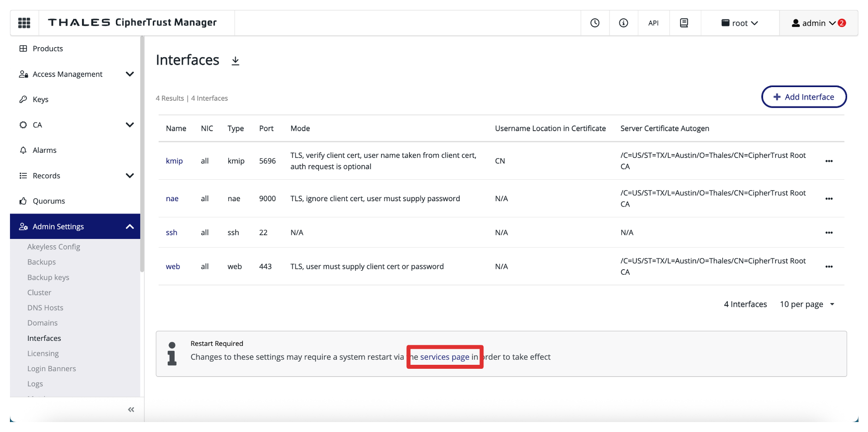Click the Add Interface button
The width and height of the screenshot is (868, 432).
[804, 97]
